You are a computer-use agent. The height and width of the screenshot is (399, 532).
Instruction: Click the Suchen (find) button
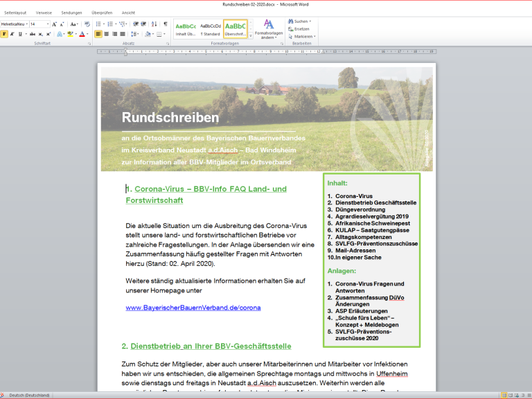click(x=299, y=21)
